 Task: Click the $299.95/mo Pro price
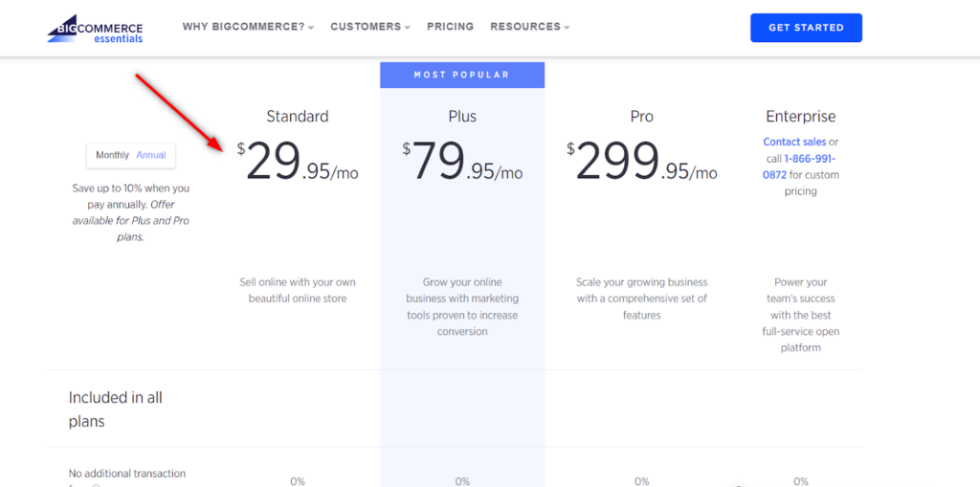pyautogui.click(x=642, y=161)
